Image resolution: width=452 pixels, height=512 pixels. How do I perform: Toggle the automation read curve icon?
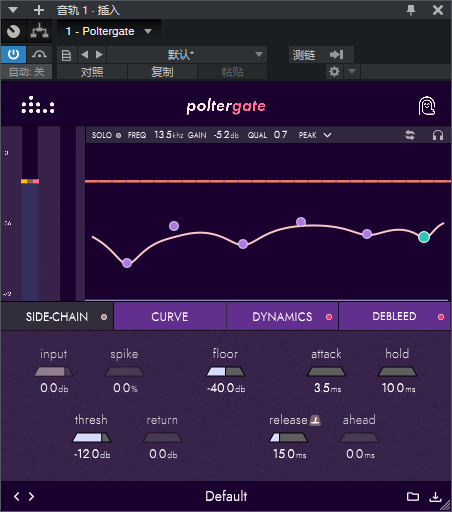click(x=39, y=54)
